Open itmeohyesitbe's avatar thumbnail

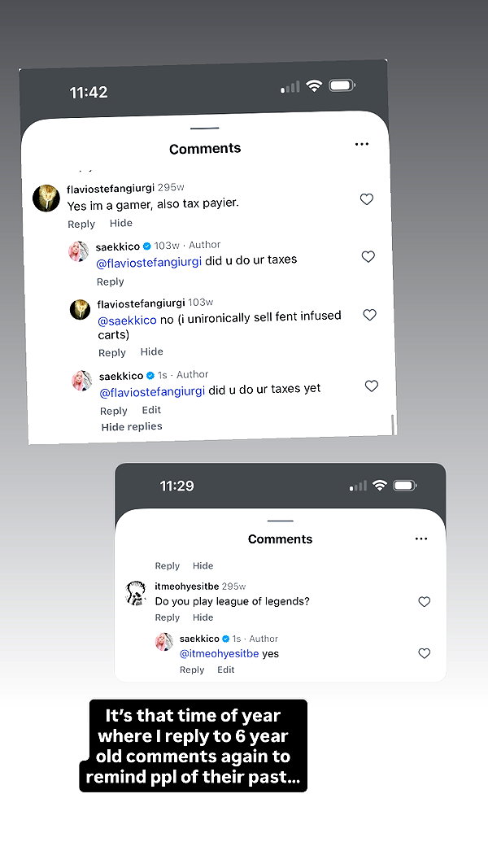(136, 593)
